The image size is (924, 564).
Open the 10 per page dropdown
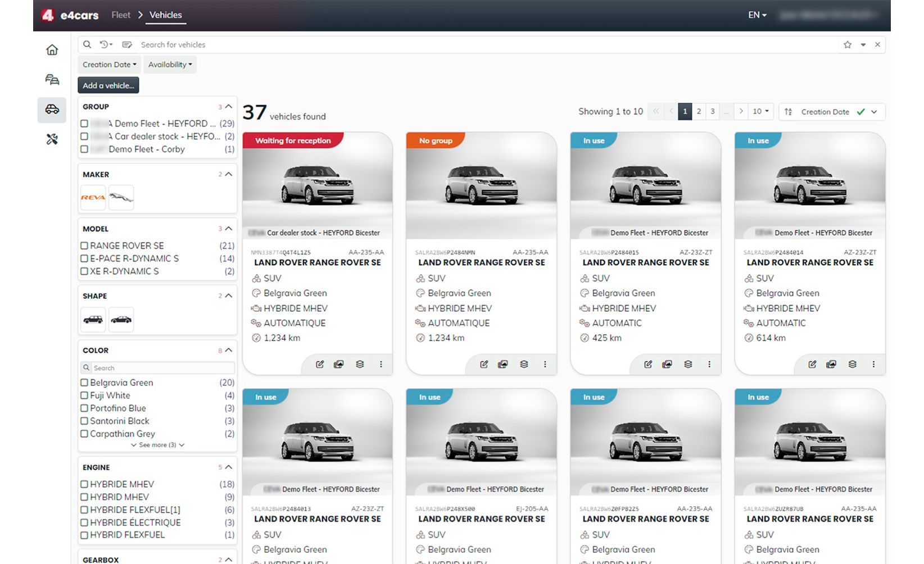coord(761,111)
